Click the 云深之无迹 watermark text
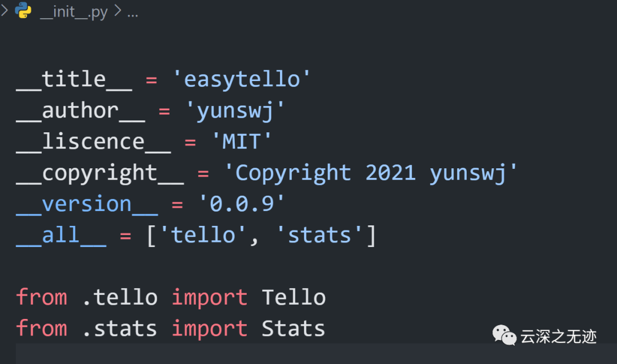This screenshot has height=364, width=617. tap(558, 337)
